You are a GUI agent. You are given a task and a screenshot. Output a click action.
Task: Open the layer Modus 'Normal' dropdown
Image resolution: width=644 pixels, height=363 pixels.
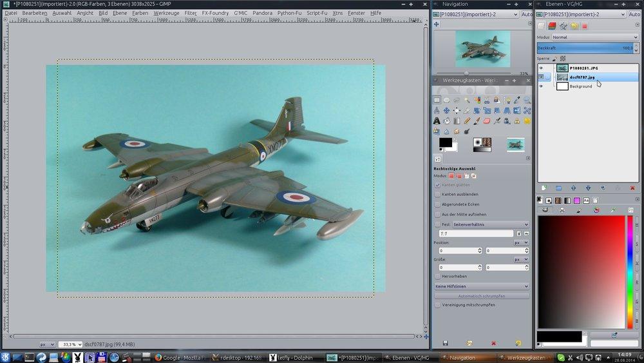coord(594,37)
